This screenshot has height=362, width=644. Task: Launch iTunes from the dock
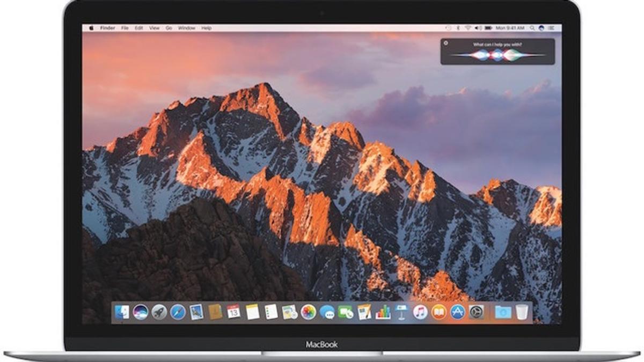pyautogui.click(x=420, y=312)
